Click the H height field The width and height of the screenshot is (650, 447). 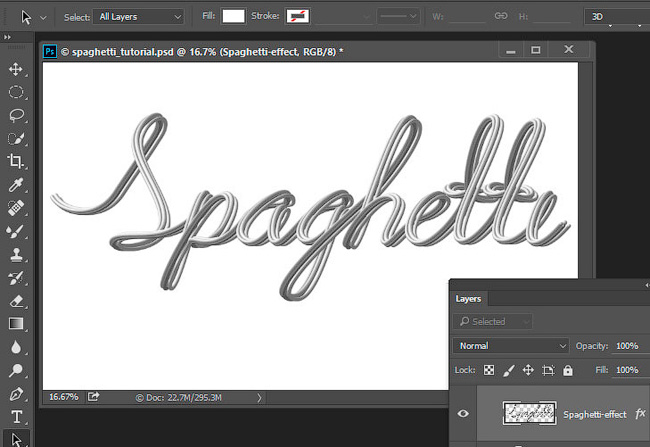point(552,17)
